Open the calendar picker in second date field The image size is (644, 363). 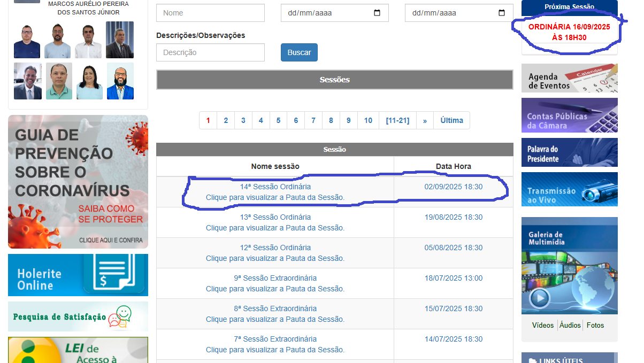pyautogui.click(x=501, y=13)
